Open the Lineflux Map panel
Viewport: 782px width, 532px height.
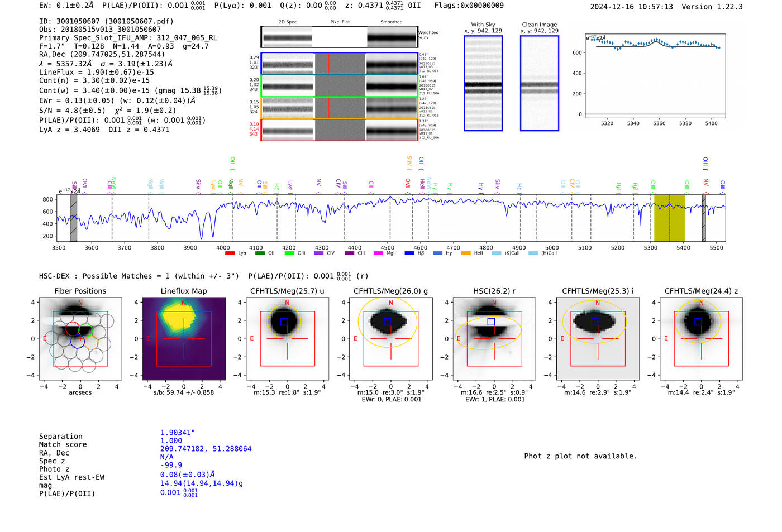click(184, 338)
